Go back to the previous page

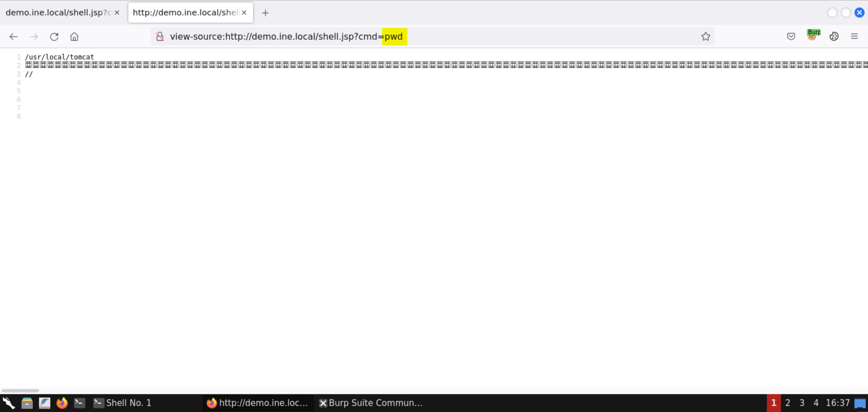coord(14,37)
